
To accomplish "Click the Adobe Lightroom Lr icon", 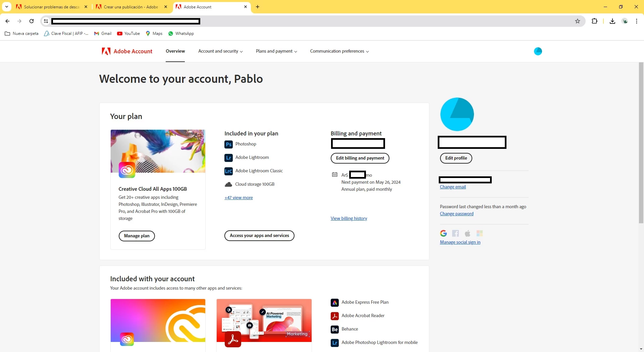I will pos(228,158).
